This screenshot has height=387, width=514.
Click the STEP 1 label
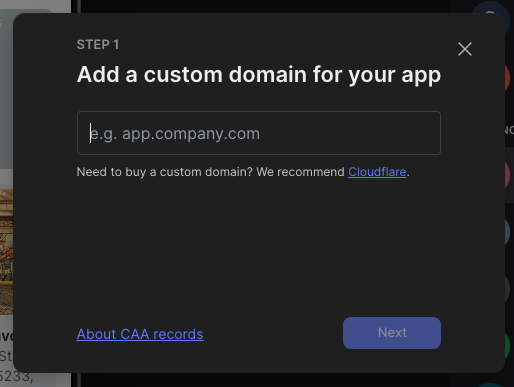[98, 45]
